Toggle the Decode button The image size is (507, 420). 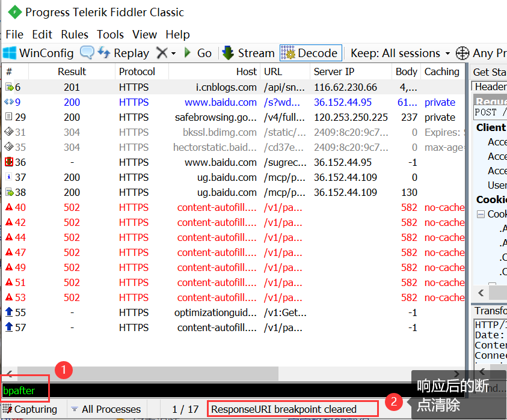coord(311,53)
